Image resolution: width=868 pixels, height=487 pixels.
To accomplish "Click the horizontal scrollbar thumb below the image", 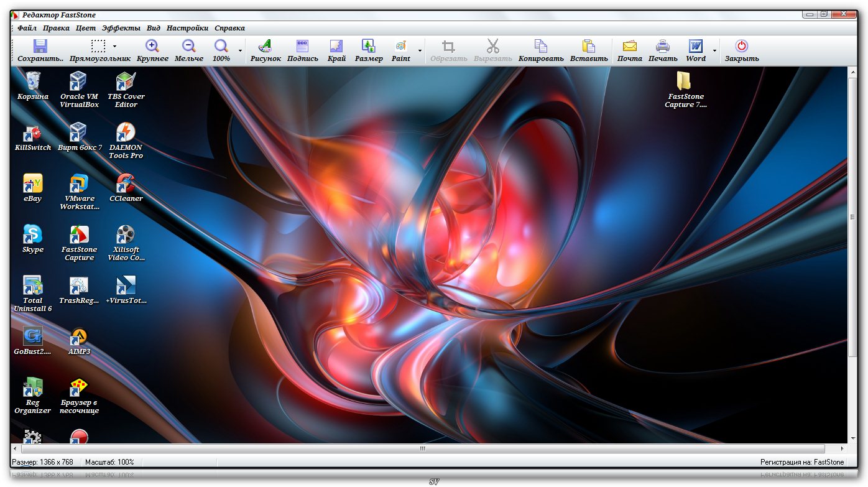I will tap(423, 448).
